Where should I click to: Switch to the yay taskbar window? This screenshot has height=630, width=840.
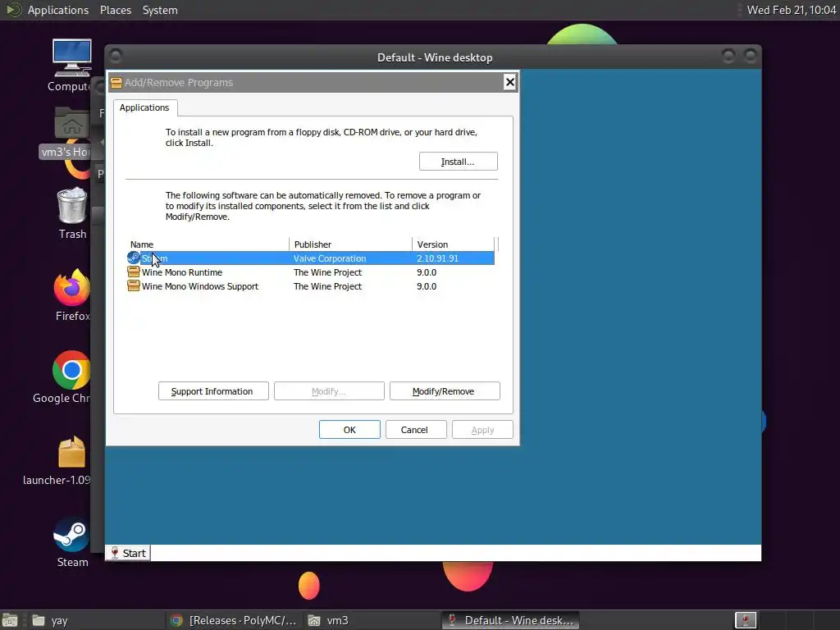(95, 620)
